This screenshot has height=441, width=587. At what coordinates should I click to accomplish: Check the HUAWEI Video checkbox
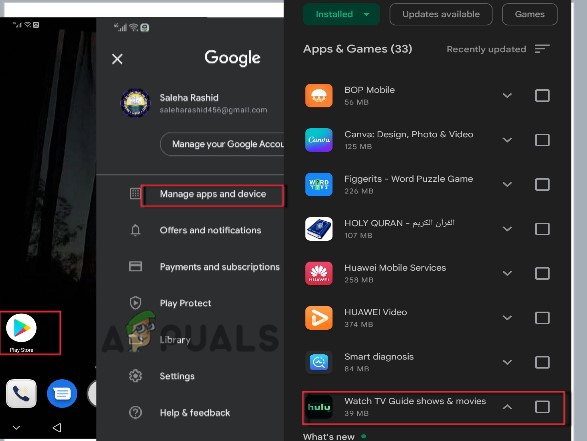coord(542,318)
